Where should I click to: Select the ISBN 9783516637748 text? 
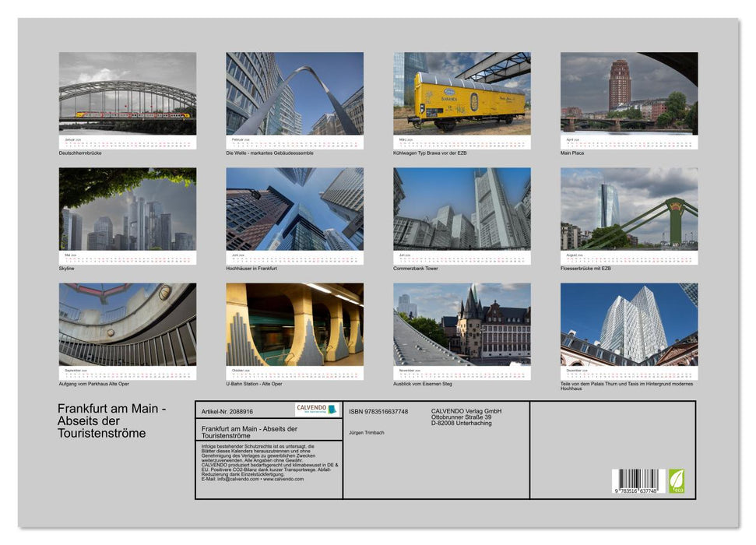click(379, 410)
